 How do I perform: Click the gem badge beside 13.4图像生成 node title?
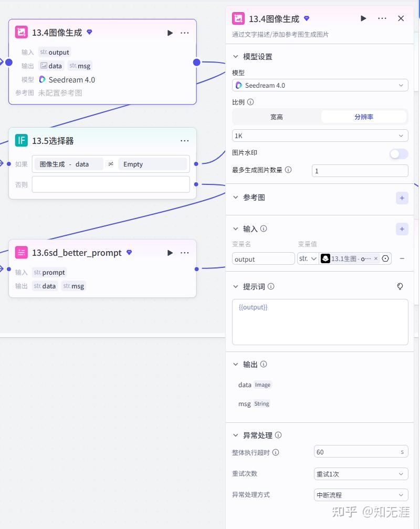click(x=89, y=32)
